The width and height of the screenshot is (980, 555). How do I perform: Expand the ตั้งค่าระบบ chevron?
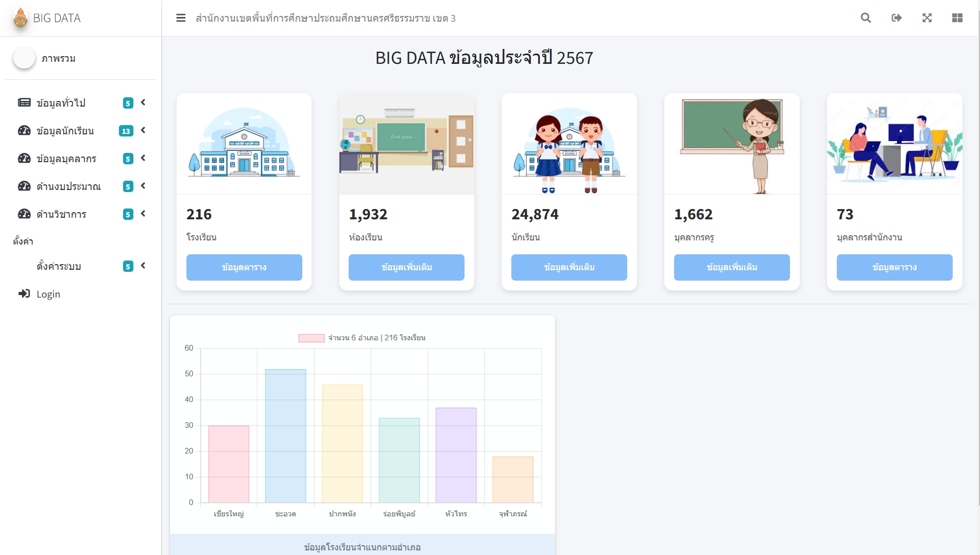[x=143, y=266]
